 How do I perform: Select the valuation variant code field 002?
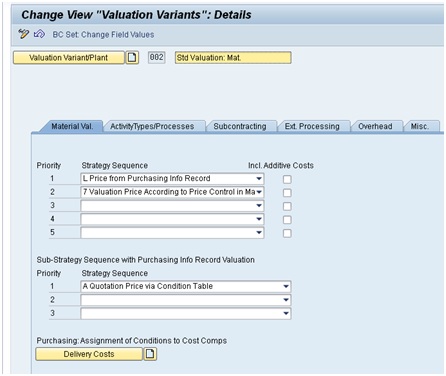click(x=156, y=57)
